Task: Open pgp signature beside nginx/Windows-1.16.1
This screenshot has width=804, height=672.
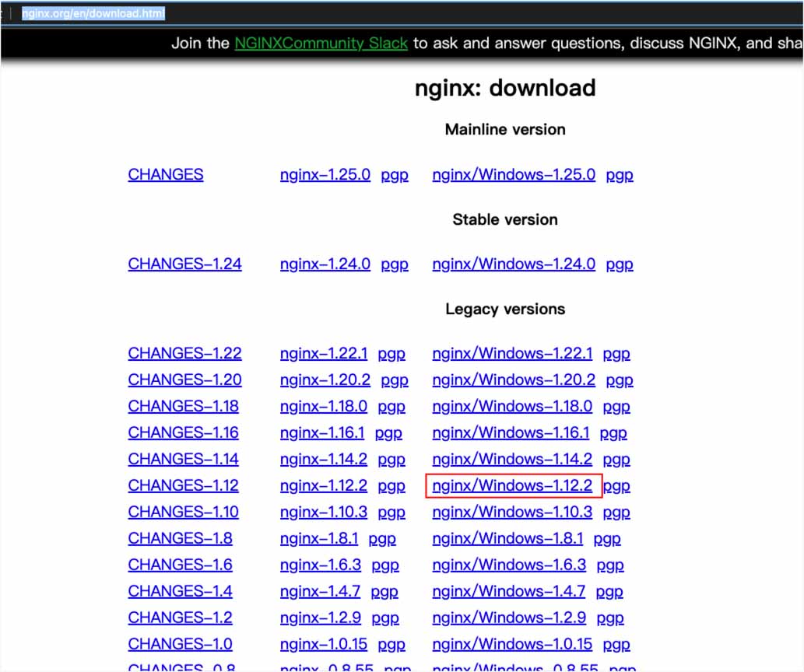Action: click(x=613, y=434)
